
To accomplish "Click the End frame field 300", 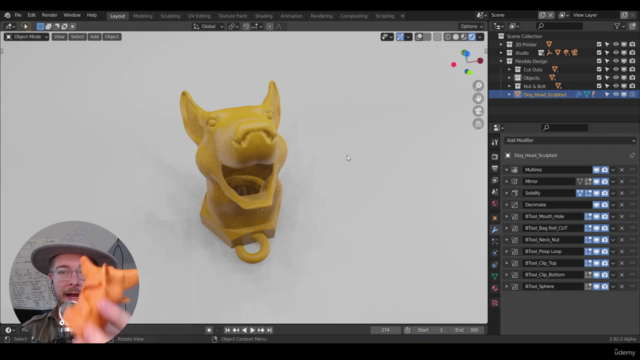I will (x=468, y=330).
